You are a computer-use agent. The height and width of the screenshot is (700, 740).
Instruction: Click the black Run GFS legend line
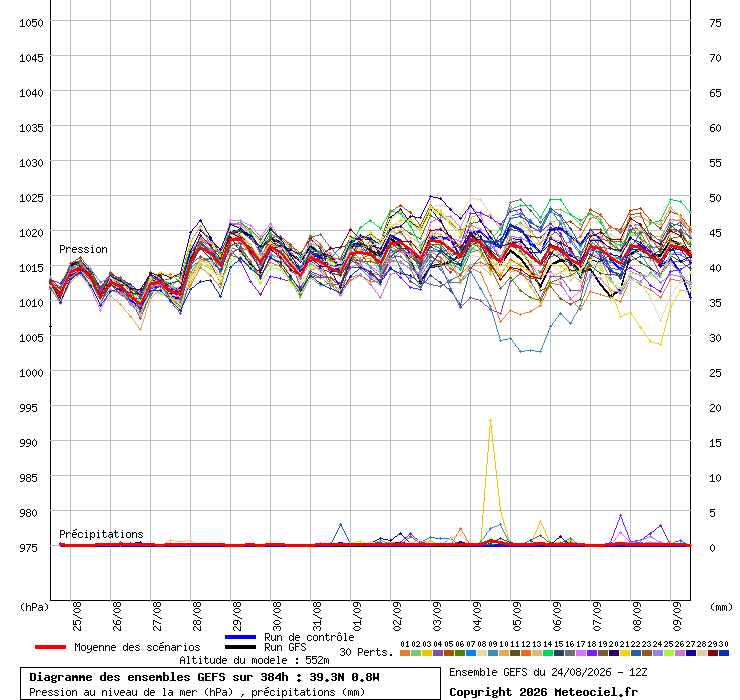tap(241, 647)
